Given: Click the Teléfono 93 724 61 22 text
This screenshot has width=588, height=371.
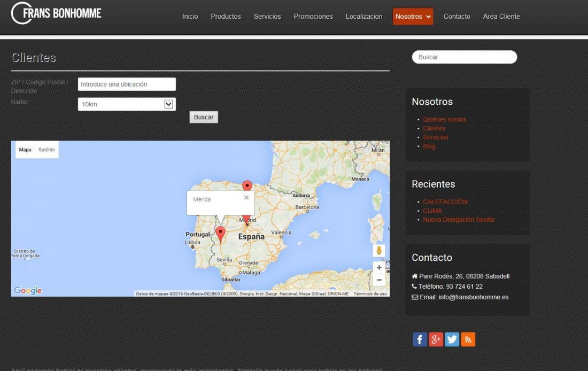Looking at the screenshot, I should point(451,287).
